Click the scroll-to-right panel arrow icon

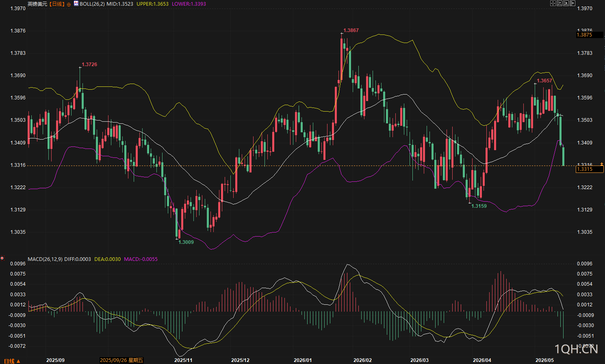[x=572, y=3]
